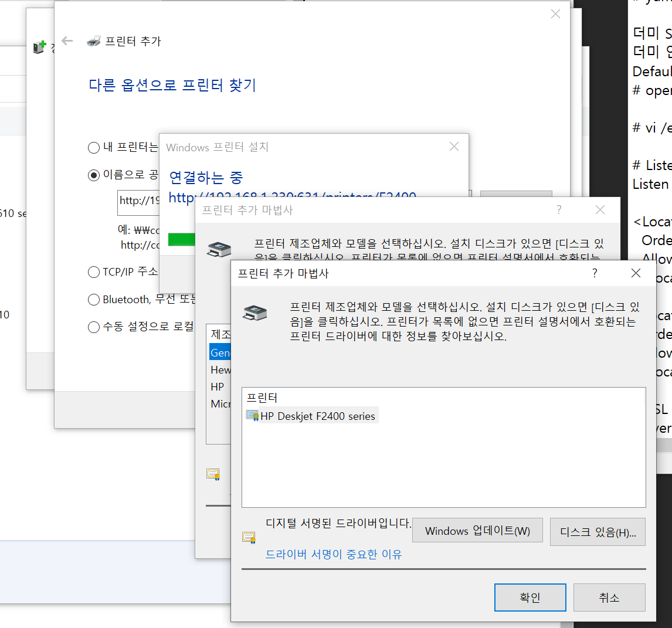Select the 수동 설정으로 로컬 radio option
Screen dimensions: 672x628
point(93,327)
